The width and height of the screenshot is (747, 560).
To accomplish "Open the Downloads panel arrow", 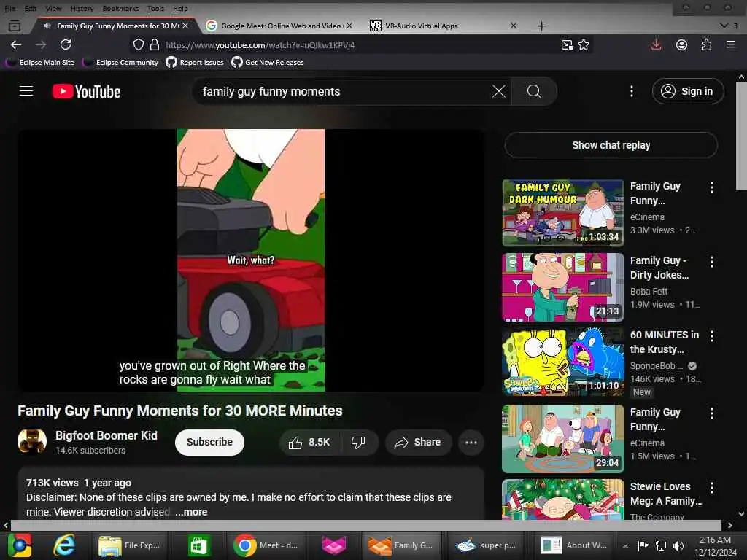I will [656, 44].
